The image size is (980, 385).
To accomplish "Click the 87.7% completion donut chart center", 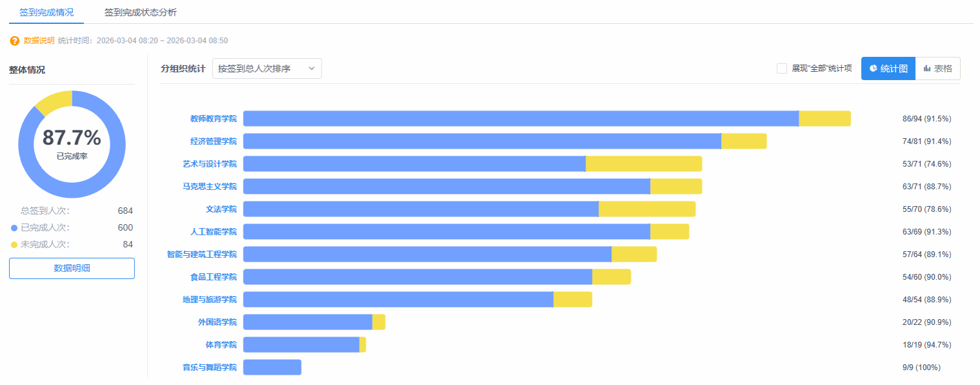I will point(72,144).
